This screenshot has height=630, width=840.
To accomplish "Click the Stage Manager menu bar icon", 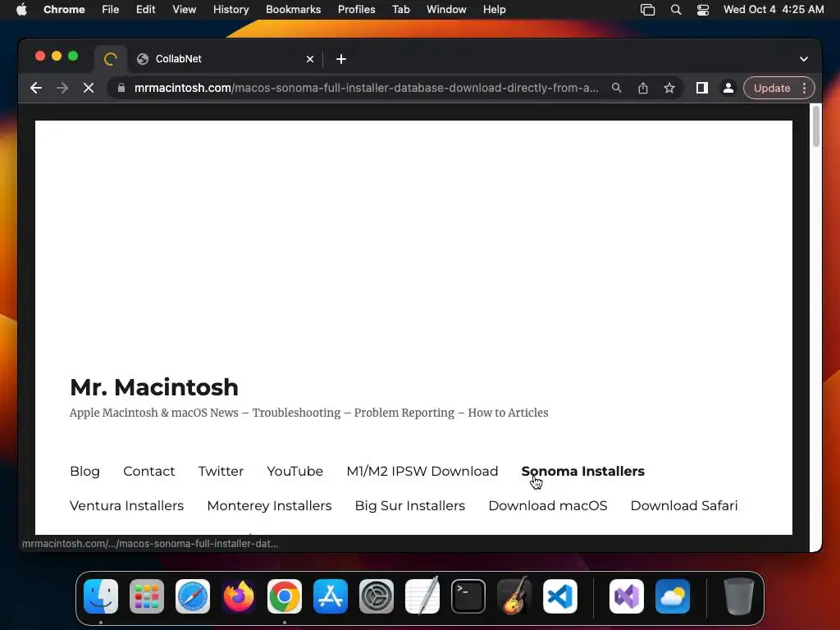I will coord(648,10).
